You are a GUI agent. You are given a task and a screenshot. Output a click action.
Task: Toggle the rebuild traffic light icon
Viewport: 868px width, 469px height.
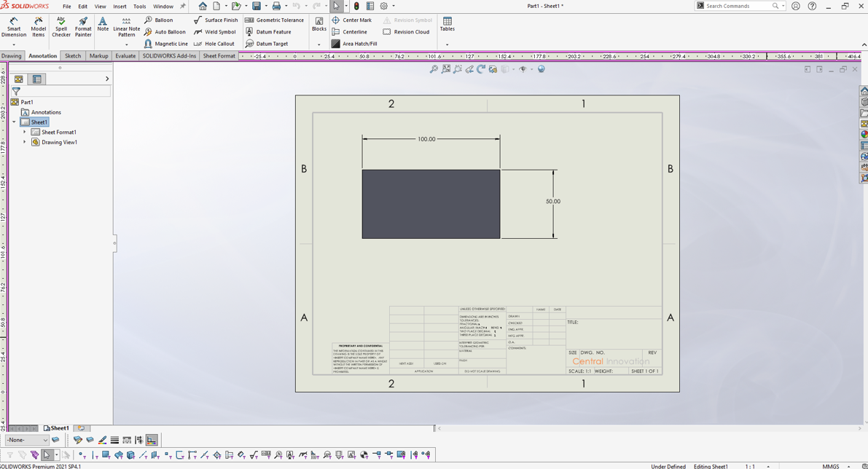(356, 7)
